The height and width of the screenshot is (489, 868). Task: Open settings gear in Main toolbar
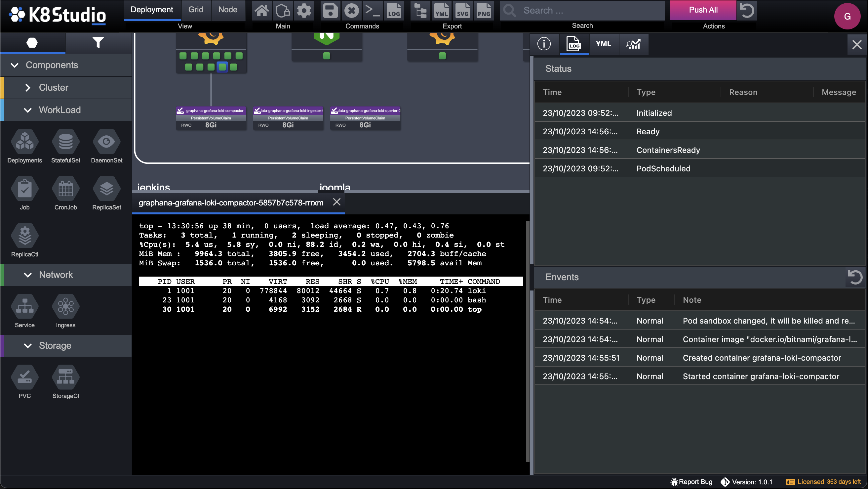tap(304, 11)
